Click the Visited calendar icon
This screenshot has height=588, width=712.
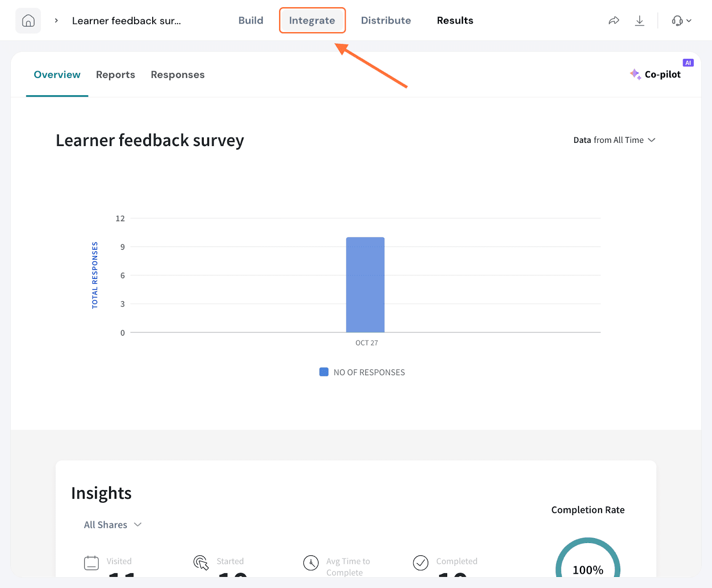91,563
